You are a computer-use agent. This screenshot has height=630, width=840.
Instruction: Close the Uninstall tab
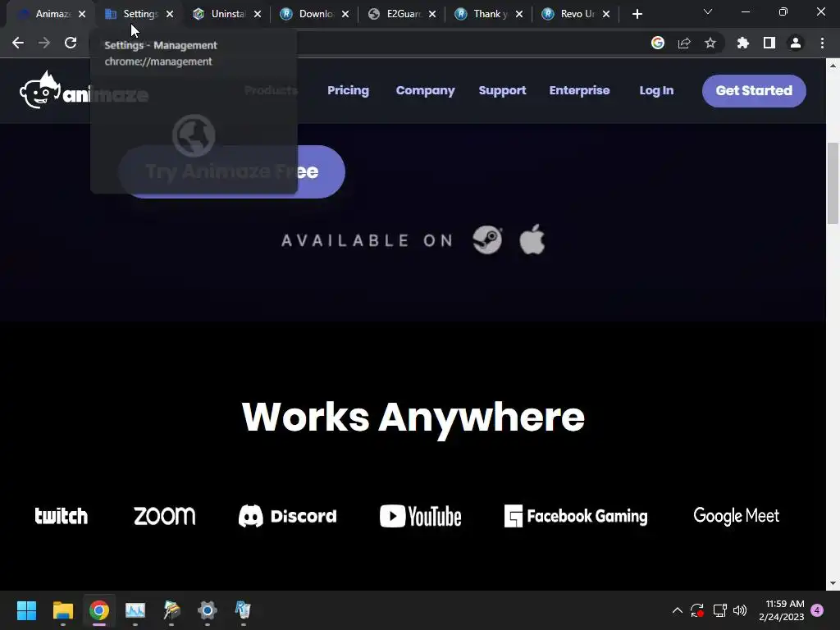click(x=258, y=14)
